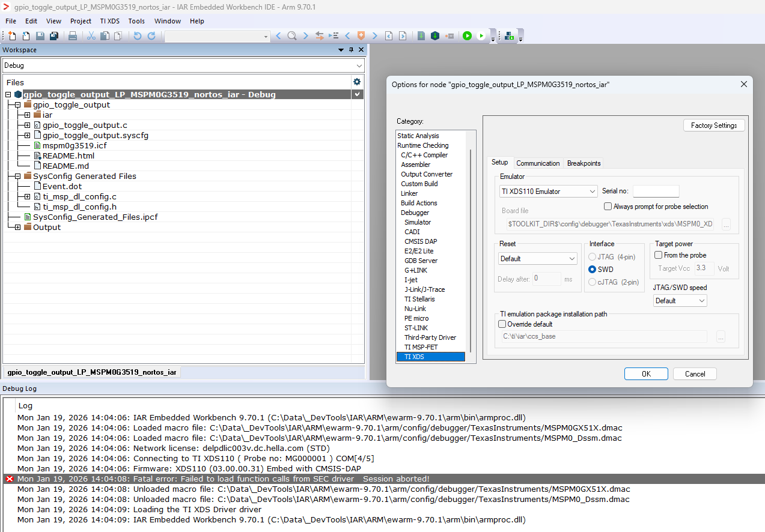Click the Undo arrow icon
This screenshot has height=532, width=765.
(x=137, y=36)
